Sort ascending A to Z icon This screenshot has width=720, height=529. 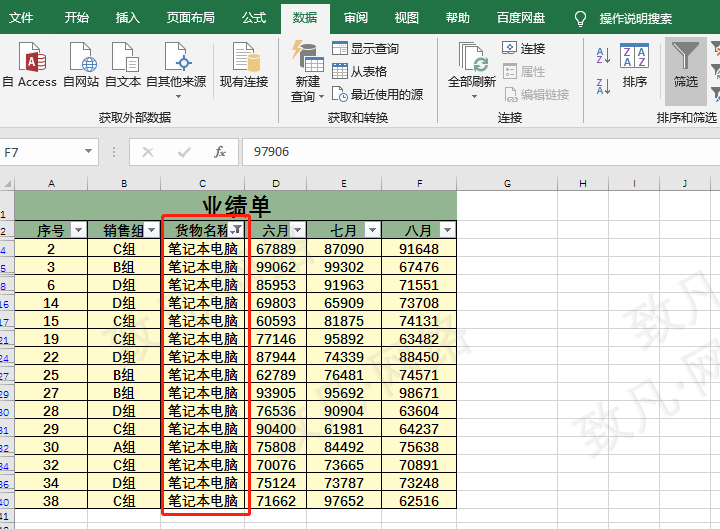[x=603, y=56]
